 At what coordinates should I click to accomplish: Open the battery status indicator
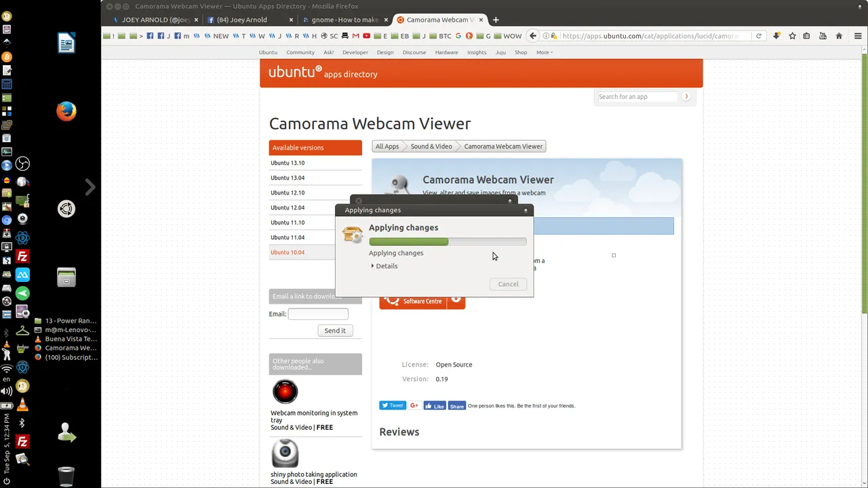(x=7, y=405)
